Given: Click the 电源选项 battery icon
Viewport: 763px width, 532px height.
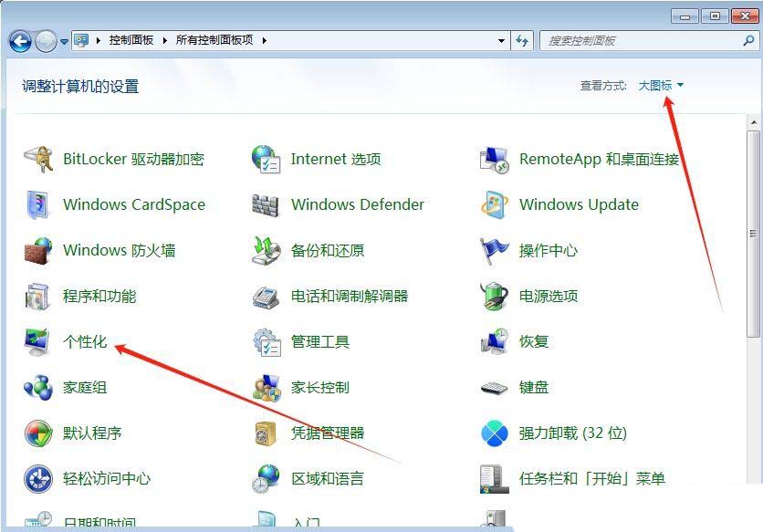Looking at the screenshot, I should [494, 296].
